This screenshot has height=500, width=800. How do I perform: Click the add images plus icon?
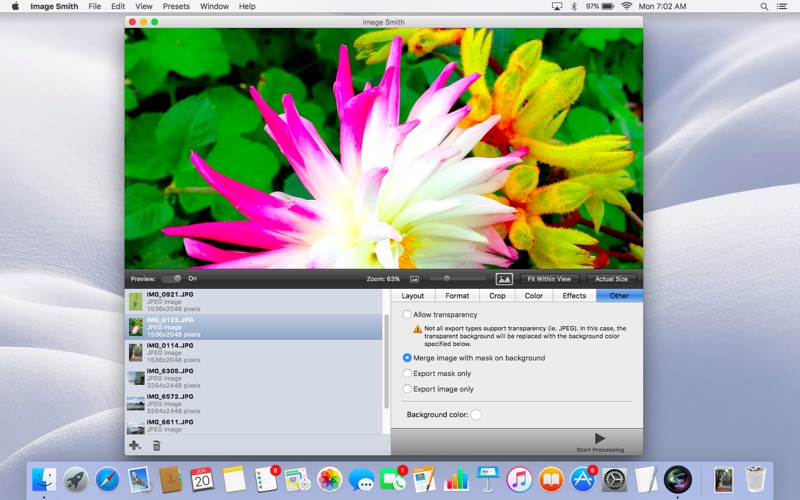pyautogui.click(x=135, y=445)
